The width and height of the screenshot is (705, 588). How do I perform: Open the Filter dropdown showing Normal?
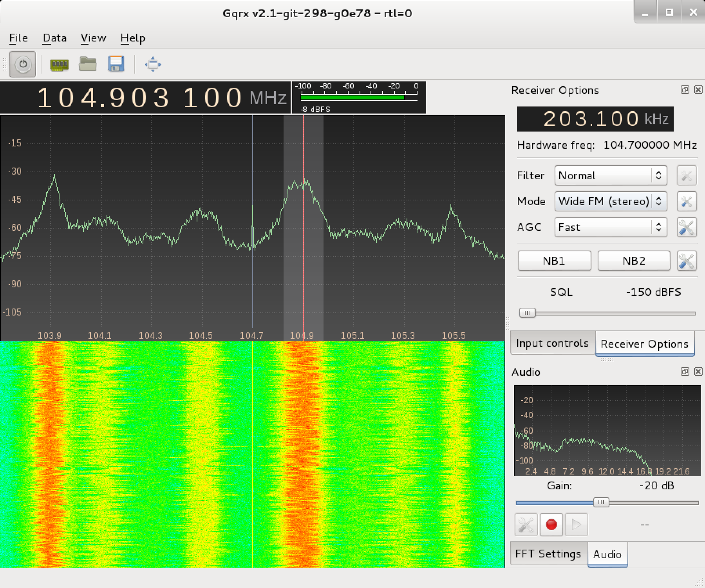click(x=610, y=175)
